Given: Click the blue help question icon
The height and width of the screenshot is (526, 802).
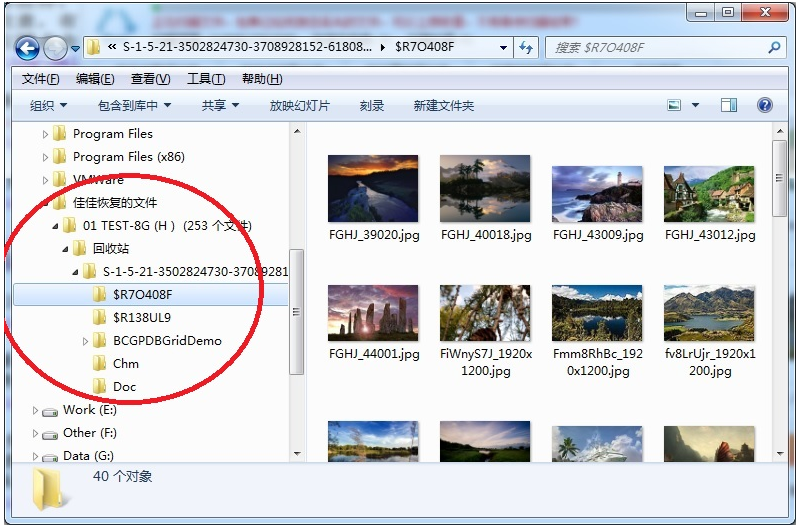Looking at the screenshot, I should pyautogui.click(x=765, y=105).
